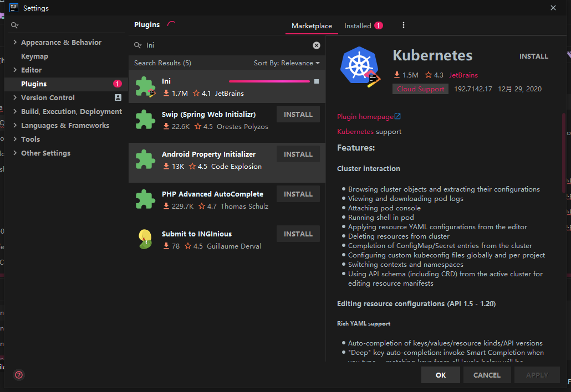Click the PHP Advanced AutoComplete plugin icon

(145, 199)
